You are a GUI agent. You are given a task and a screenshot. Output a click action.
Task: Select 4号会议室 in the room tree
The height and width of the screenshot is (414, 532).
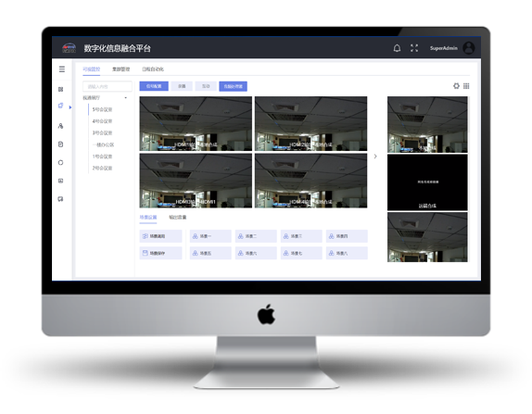(x=102, y=121)
